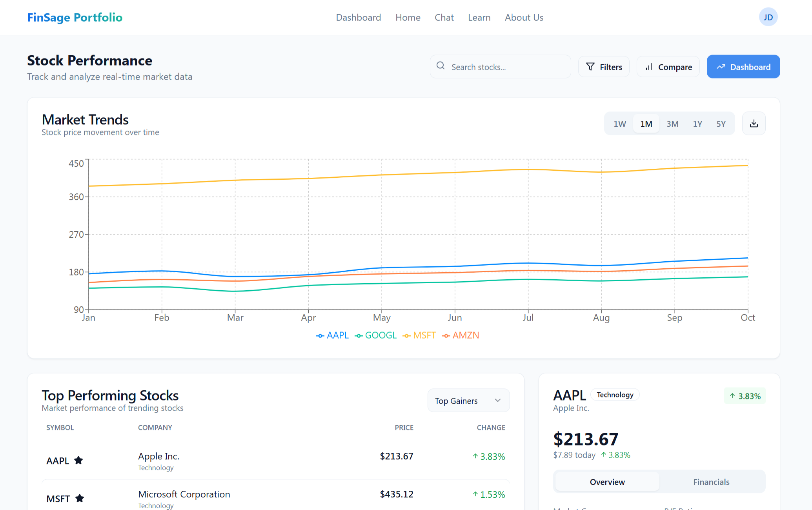812x510 pixels.
Task: Toggle the star next to AAPL
Action: (x=78, y=460)
